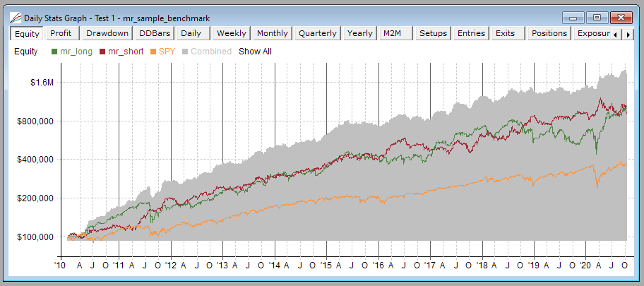This screenshot has width=644, height=286.
Task: Select the DDBars tab
Action: (153, 33)
